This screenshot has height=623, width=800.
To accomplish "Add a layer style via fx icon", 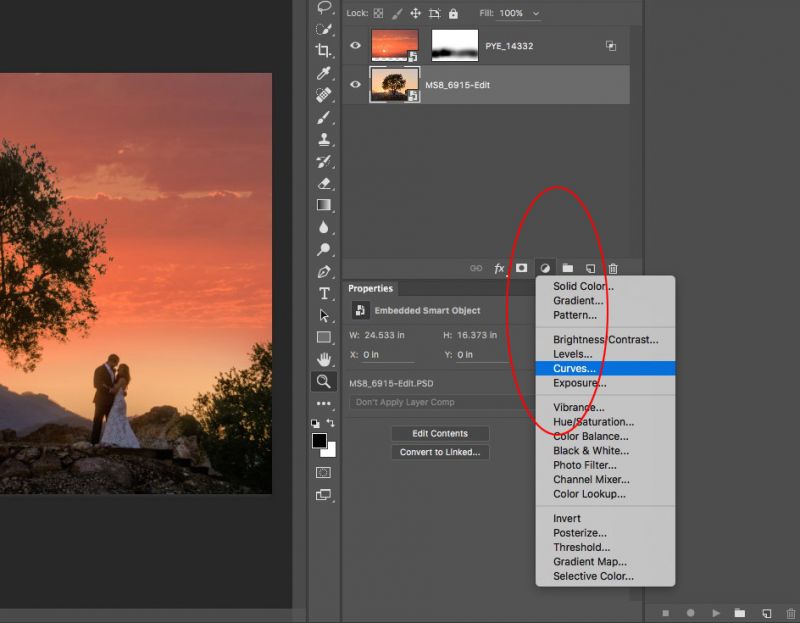I will [x=499, y=268].
